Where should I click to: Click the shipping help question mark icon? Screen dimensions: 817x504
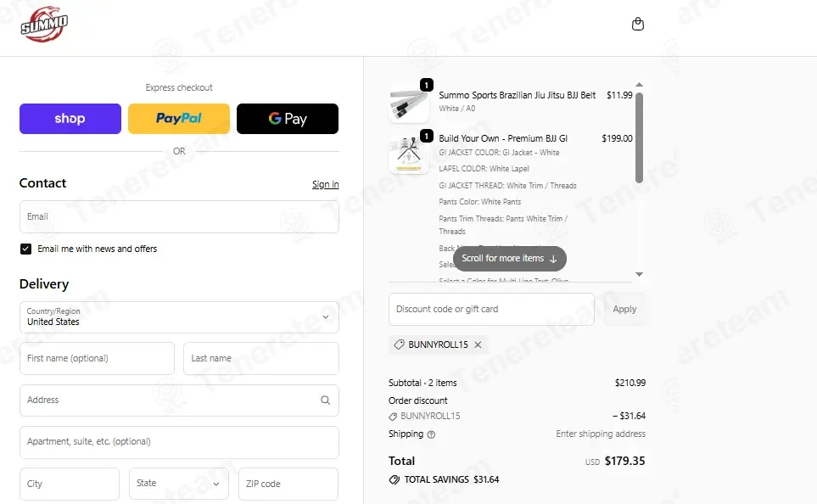[431, 434]
